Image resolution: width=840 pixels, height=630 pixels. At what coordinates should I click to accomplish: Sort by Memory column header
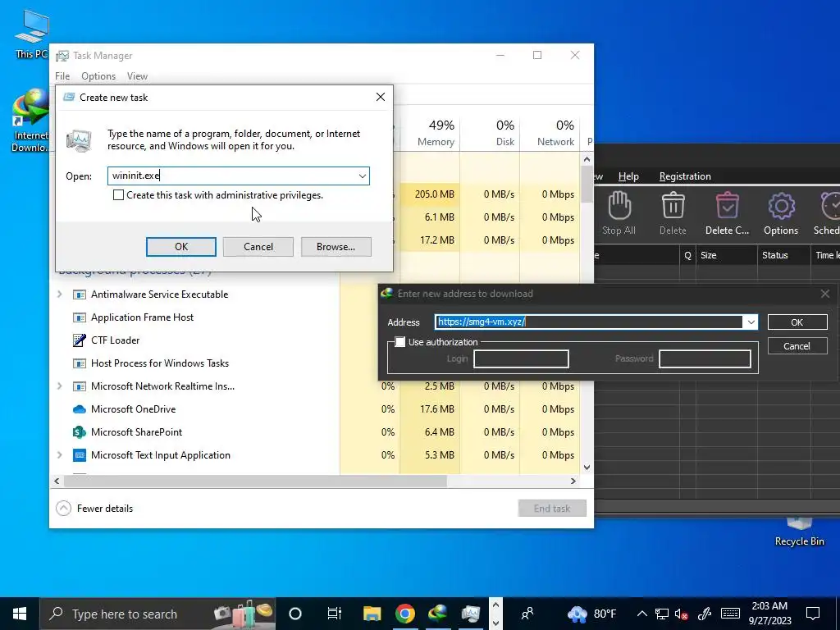point(430,133)
